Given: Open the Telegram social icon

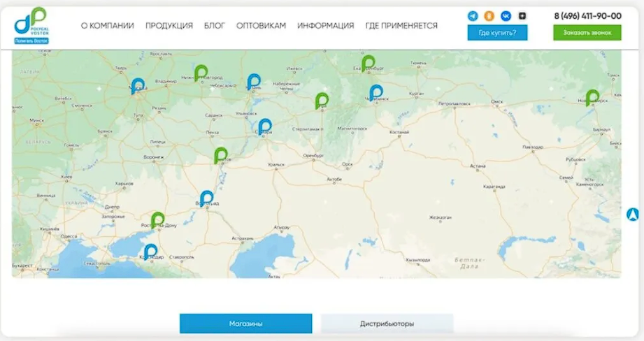Looking at the screenshot, I should click(473, 15).
